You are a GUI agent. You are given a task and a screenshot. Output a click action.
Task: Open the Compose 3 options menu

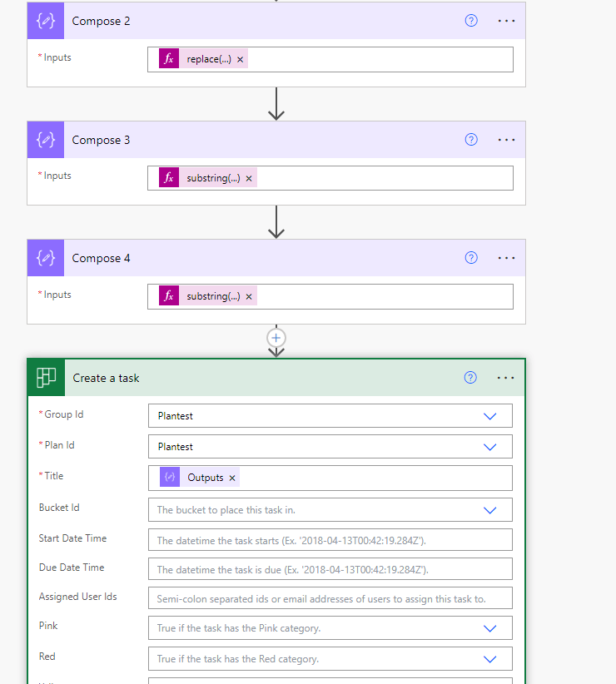tap(506, 139)
